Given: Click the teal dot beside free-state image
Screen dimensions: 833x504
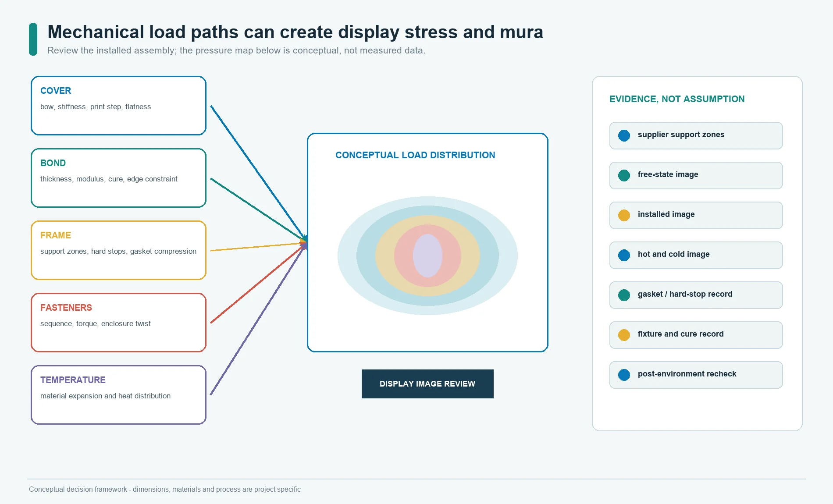Looking at the screenshot, I should tap(624, 175).
